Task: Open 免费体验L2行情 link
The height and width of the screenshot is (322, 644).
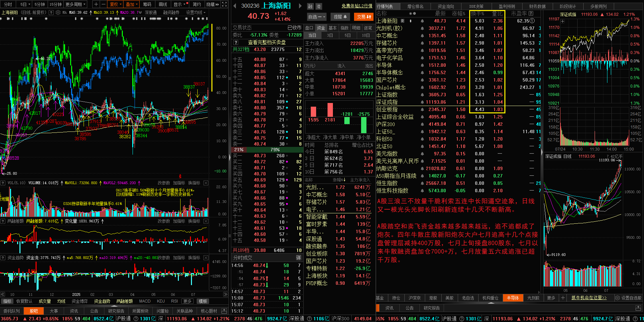Action: [357, 6]
